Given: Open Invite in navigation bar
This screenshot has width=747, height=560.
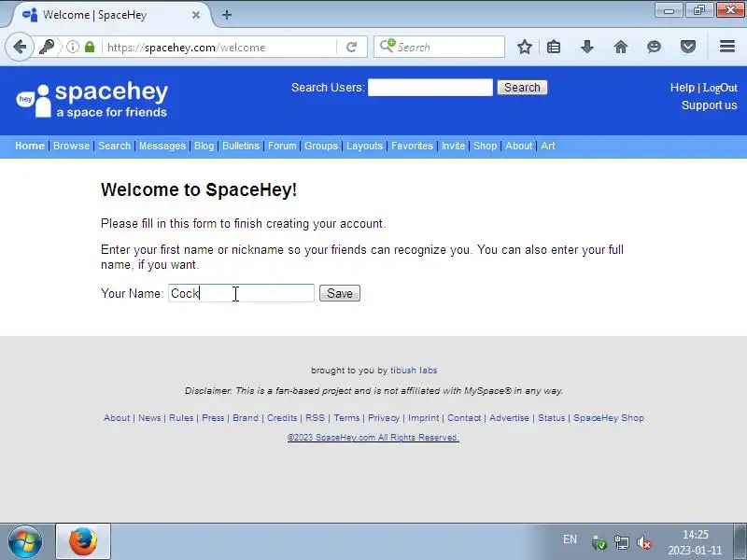Looking at the screenshot, I should tap(453, 146).
